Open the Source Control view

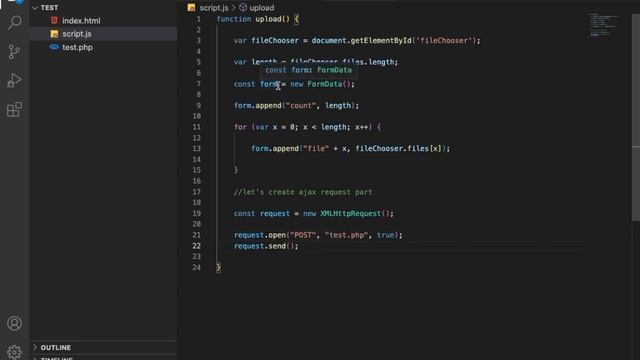14,51
